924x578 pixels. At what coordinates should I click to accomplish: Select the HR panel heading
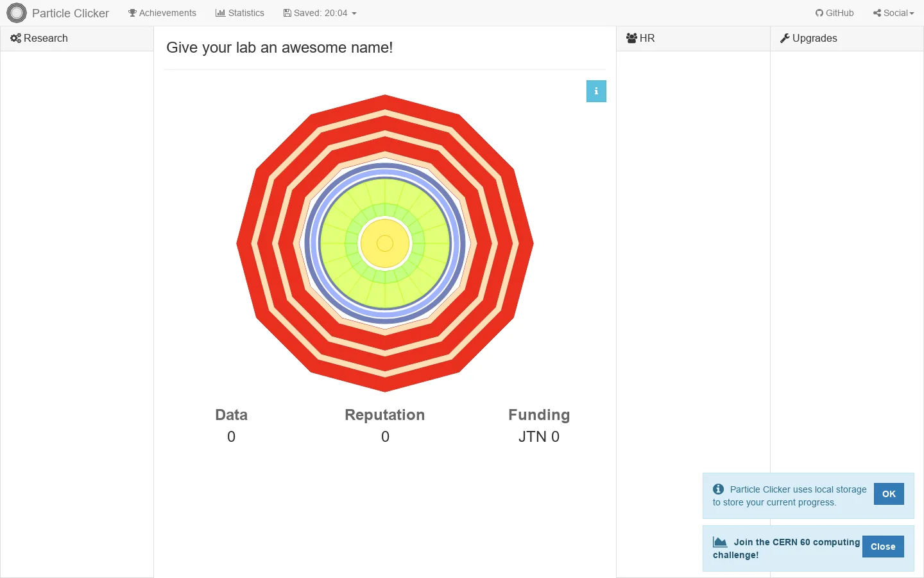pyautogui.click(x=693, y=39)
